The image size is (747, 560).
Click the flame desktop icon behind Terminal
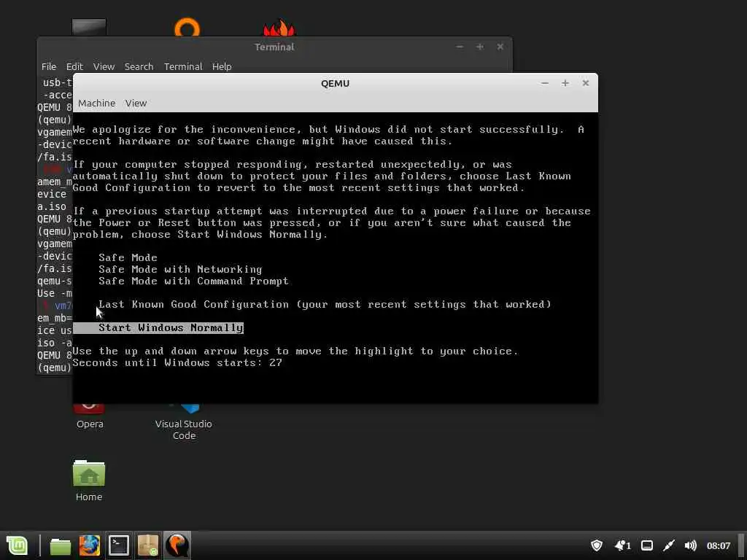point(279,28)
